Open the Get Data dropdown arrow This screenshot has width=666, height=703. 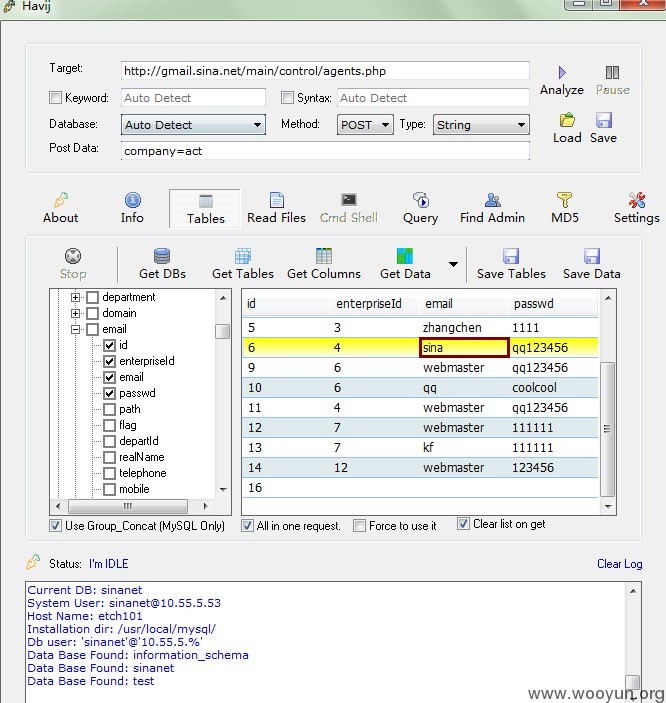(453, 264)
